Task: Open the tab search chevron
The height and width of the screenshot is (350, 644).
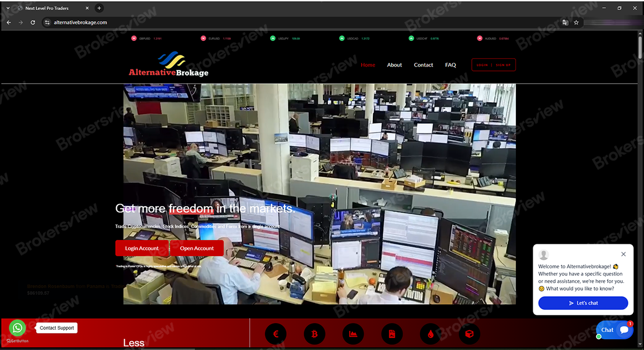Action: (8, 8)
